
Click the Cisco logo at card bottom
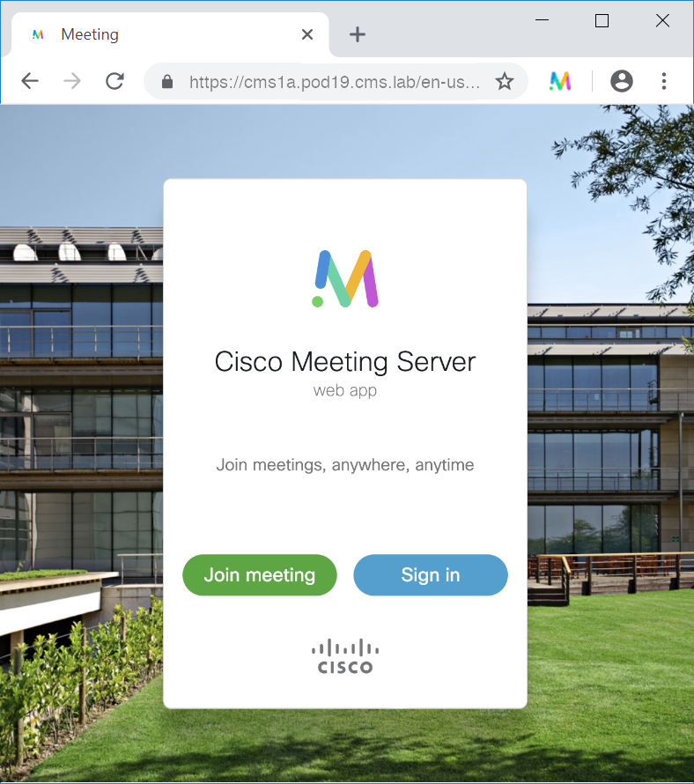pyautogui.click(x=345, y=656)
